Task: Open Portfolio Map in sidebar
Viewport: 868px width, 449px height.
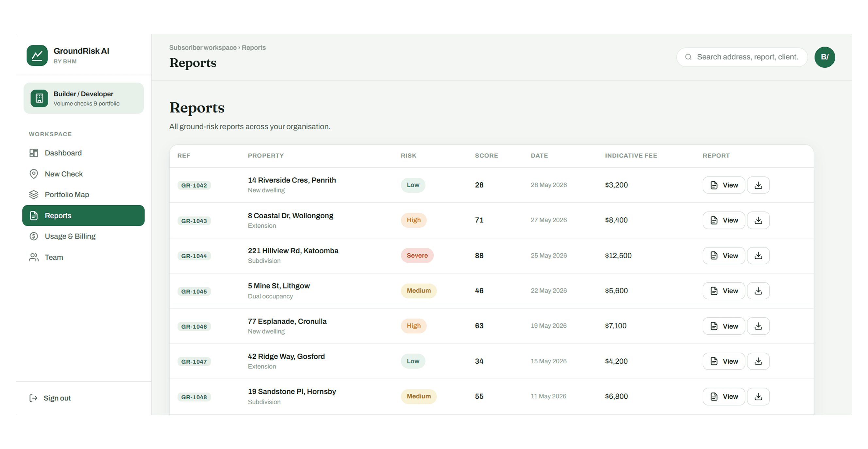Action: 83,195
